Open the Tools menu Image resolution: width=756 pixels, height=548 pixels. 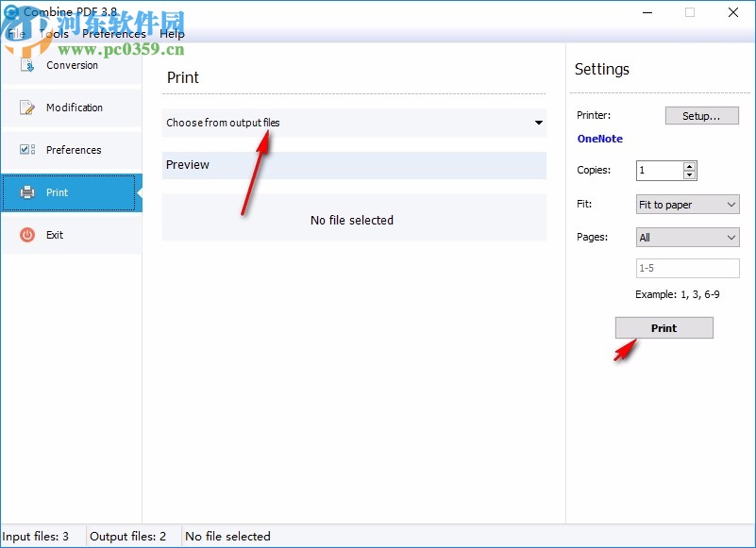[55, 33]
